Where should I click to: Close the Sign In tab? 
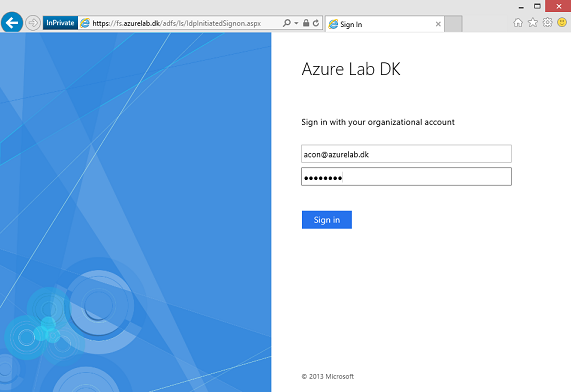tap(438, 24)
